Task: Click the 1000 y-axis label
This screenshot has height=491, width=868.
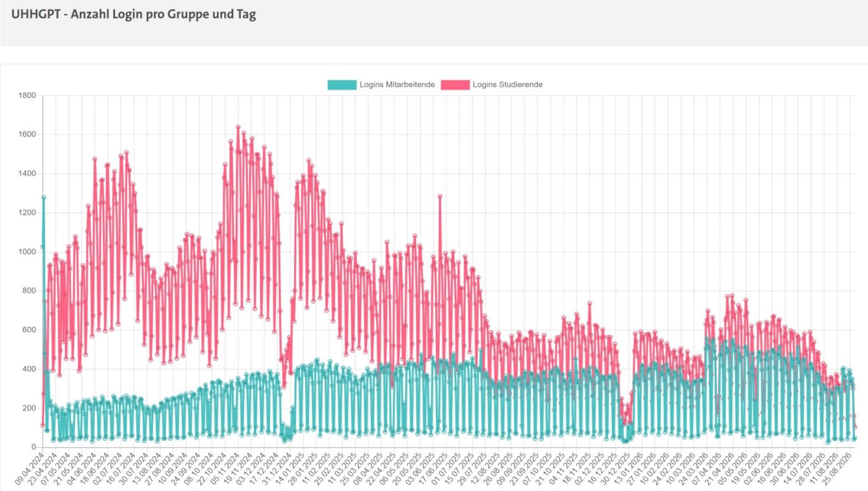Action: pyautogui.click(x=27, y=252)
